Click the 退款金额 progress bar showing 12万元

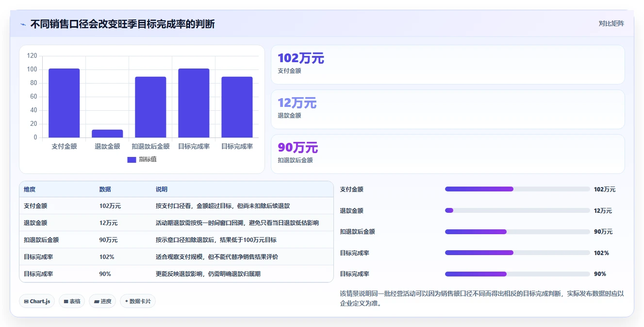click(517, 210)
